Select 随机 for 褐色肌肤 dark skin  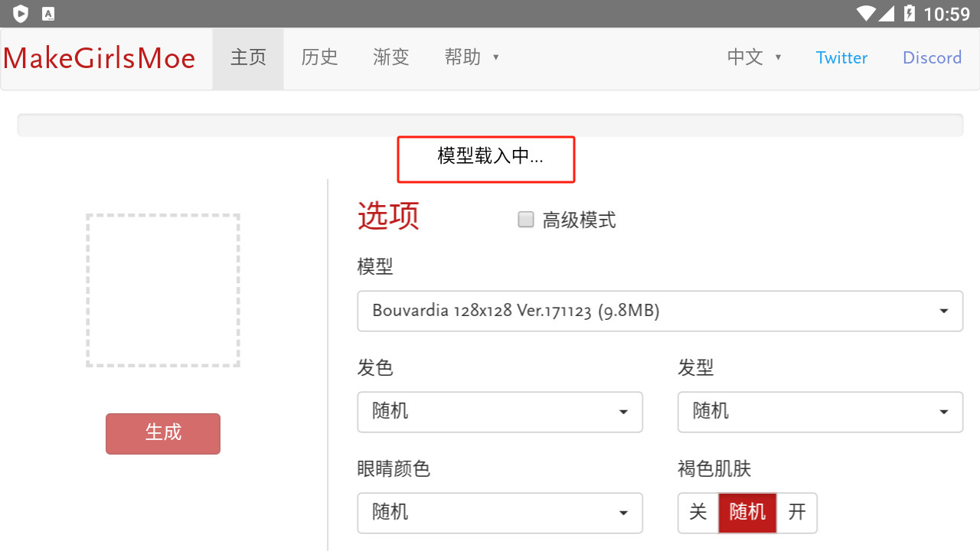[x=747, y=513]
